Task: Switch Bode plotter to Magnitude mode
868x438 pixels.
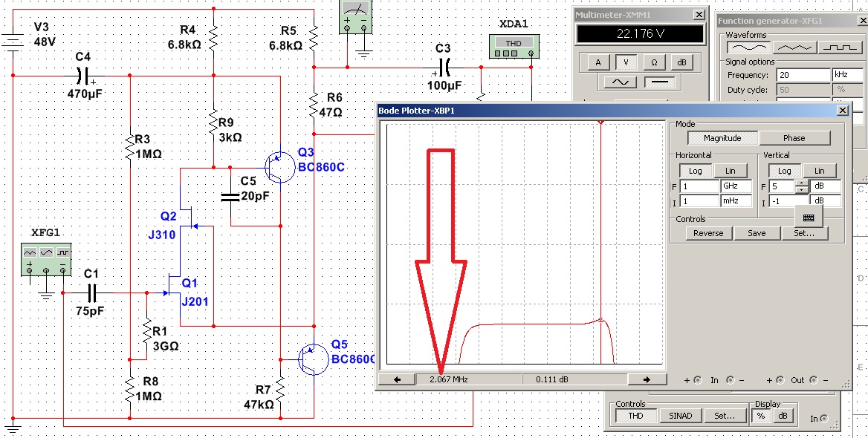Action: [722, 138]
